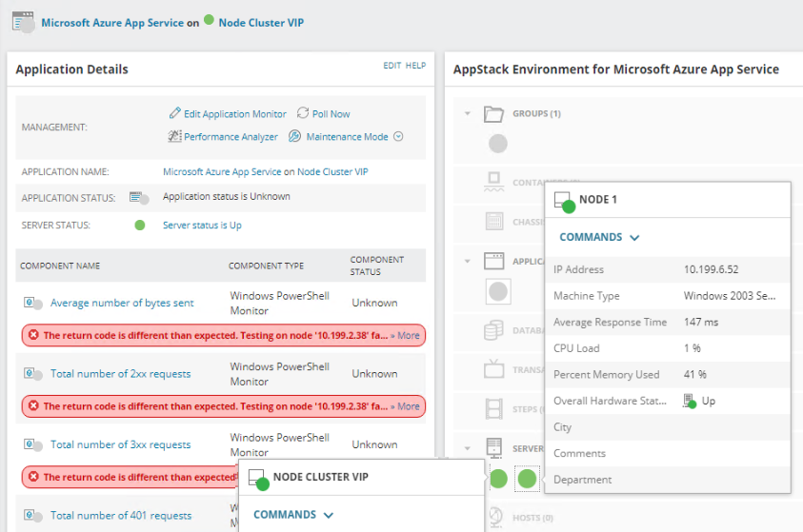This screenshot has height=532, width=803.
Task: Click the Poll Now link
Action: pyautogui.click(x=331, y=114)
